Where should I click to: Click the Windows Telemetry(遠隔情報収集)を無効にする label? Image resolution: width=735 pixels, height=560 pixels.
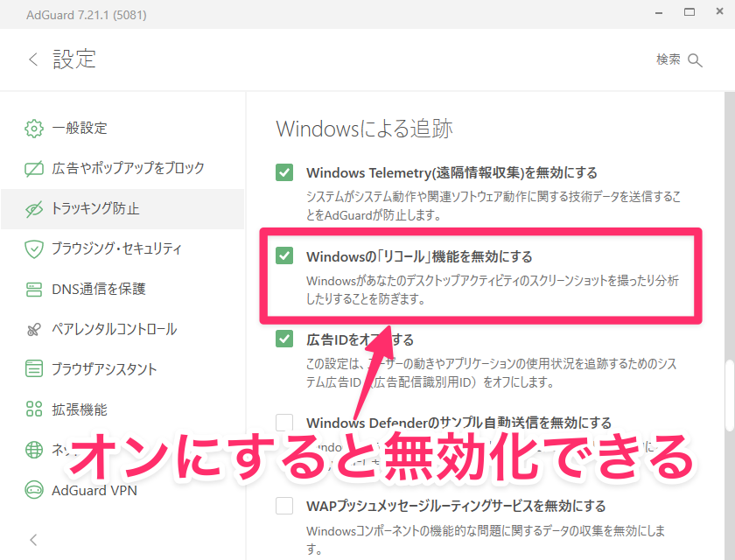(451, 173)
